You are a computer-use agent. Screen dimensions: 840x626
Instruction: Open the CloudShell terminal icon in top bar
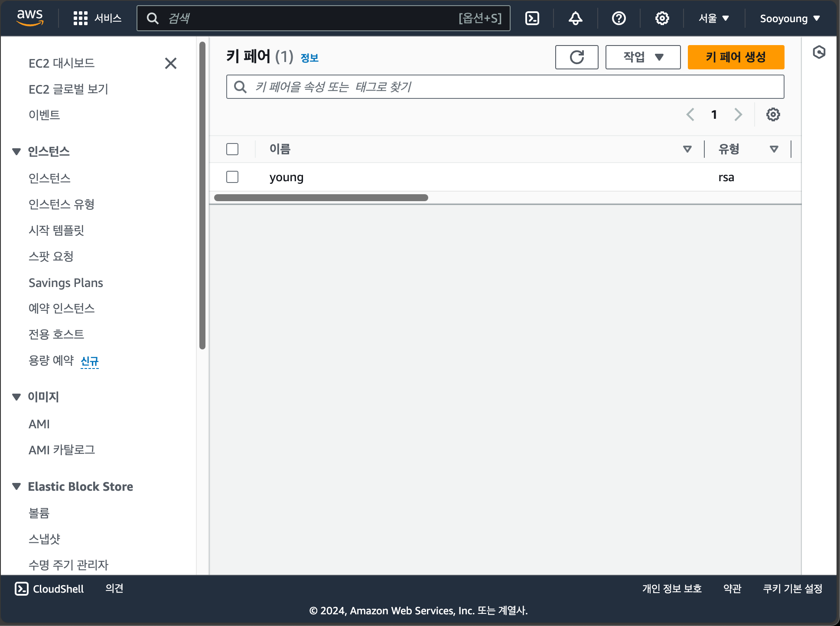click(532, 18)
